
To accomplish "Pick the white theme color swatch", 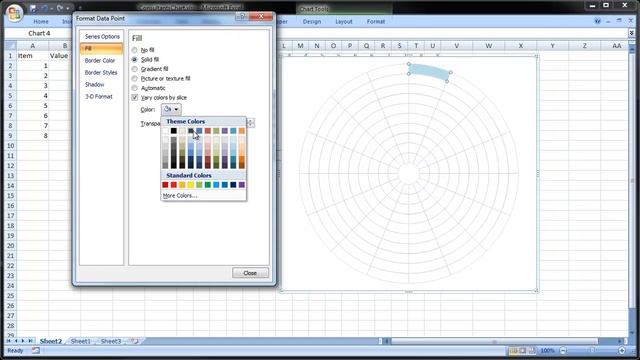I will tap(165, 131).
